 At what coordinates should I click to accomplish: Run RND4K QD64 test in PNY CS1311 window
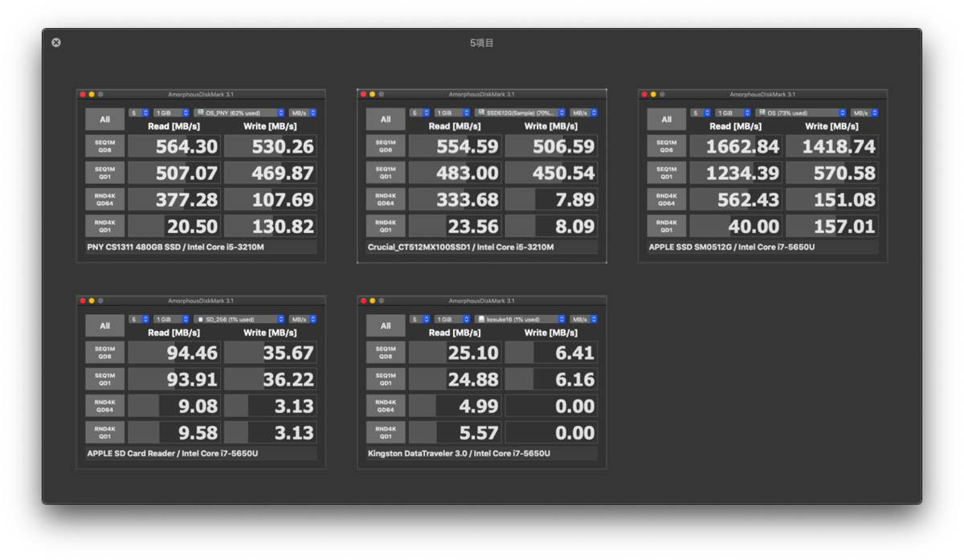tap(105, 199)
